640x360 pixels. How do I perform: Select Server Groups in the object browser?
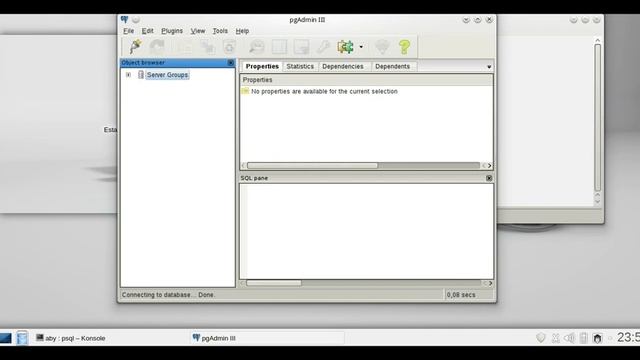click(x=168, y=75)
